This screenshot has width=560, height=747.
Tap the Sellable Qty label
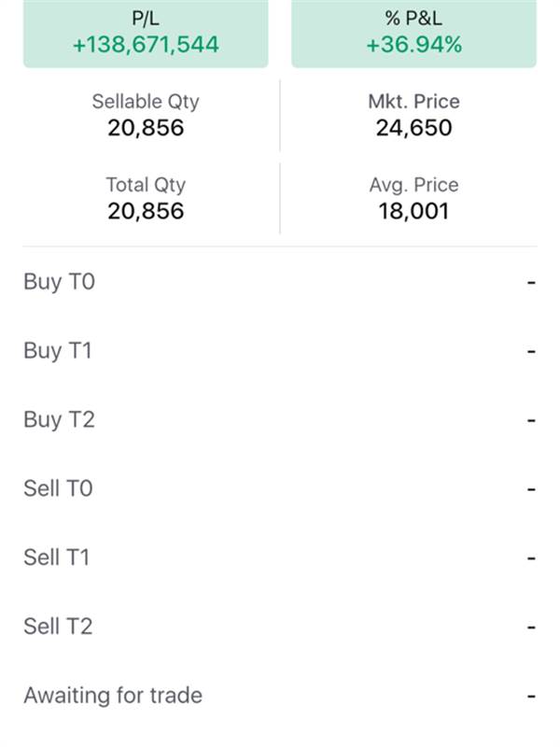click(146, 102)
